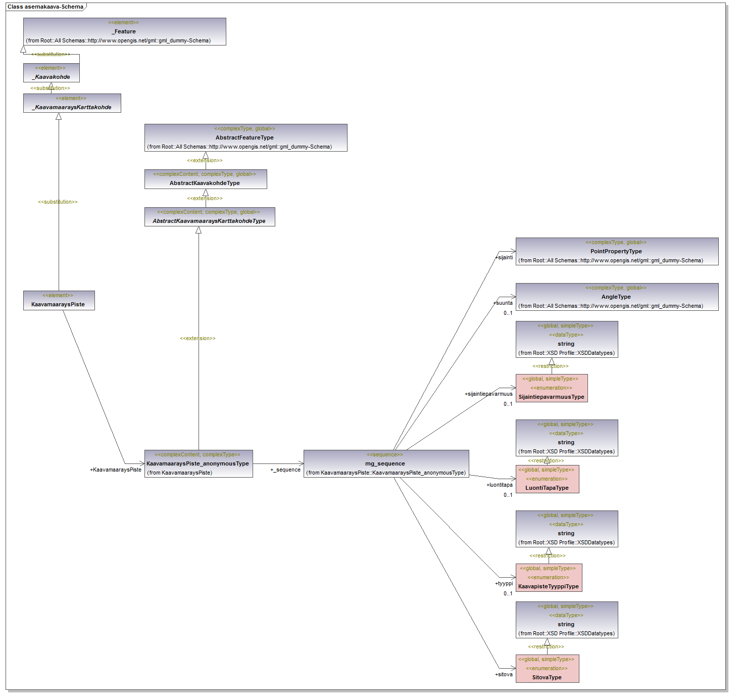Image resolution: width=739 pixels, height=700 pixels.
Task: Click the _KaavamaaraysKarttakohde element box
Action: (72, 103)
